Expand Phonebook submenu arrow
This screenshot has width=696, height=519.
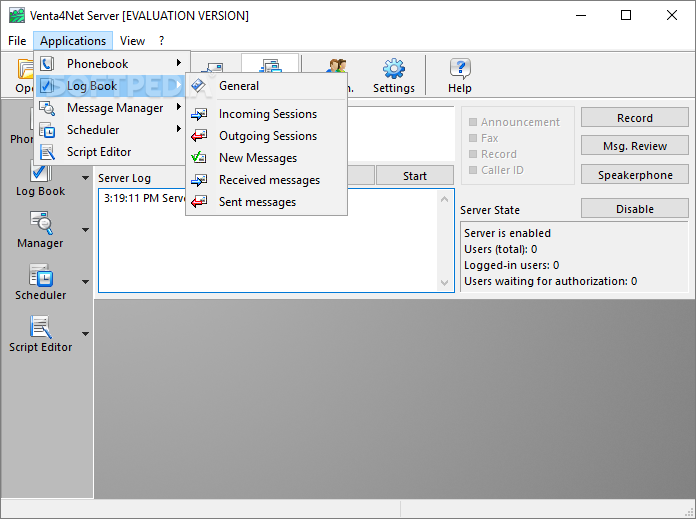click(x=178, y=63)
